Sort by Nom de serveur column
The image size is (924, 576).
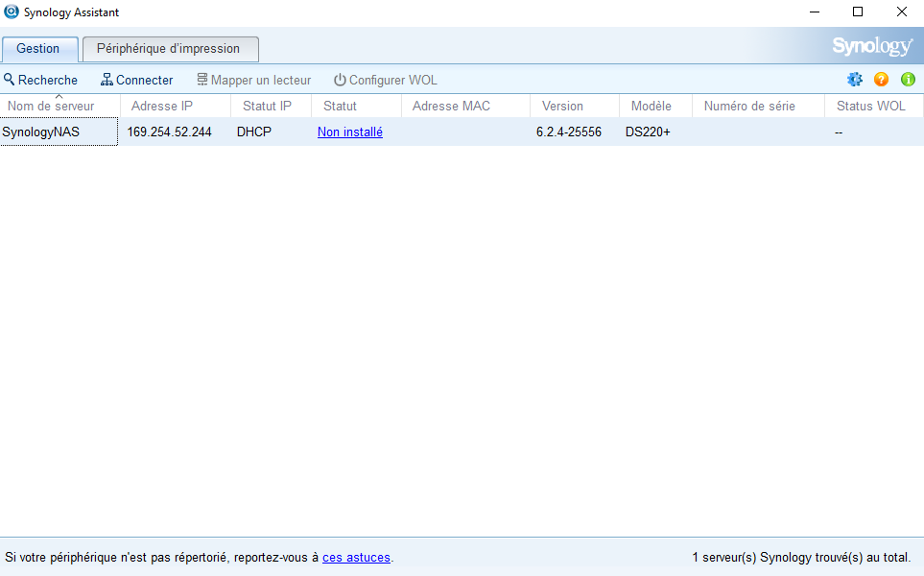60,107
